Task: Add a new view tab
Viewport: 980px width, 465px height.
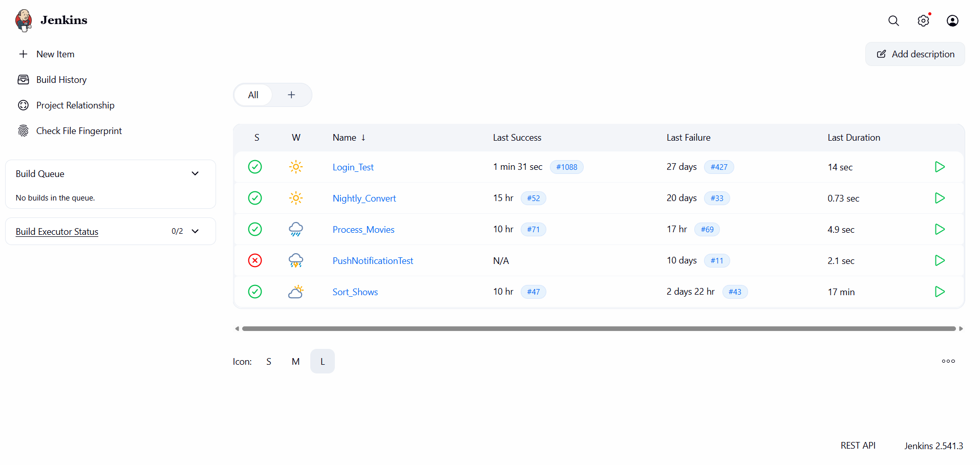Action: click(x=291, y=95)
